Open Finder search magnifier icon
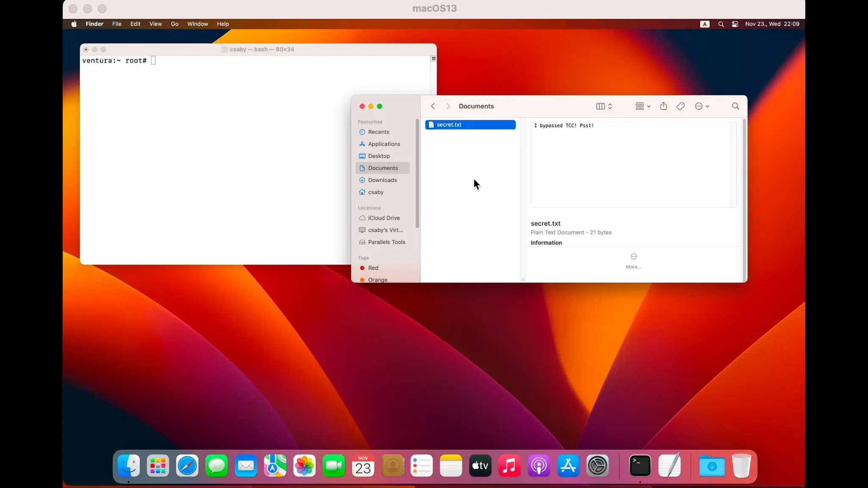The height and width of the screenshot is (488, 868). pyautogui.click(x=735, y=106)
